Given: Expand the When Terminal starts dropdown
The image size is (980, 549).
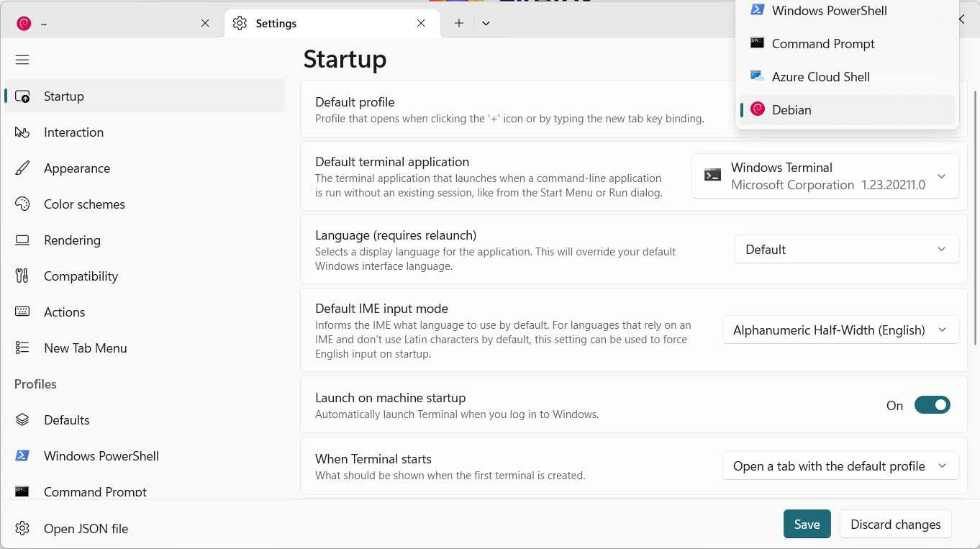Looking at the screenshot, I should coord(840,466).
